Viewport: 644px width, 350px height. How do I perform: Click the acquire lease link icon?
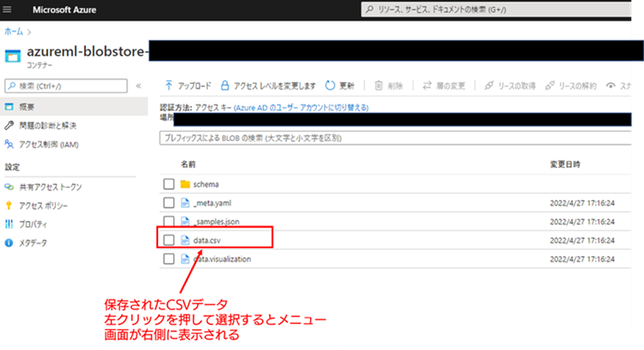(x=489, y=85)
